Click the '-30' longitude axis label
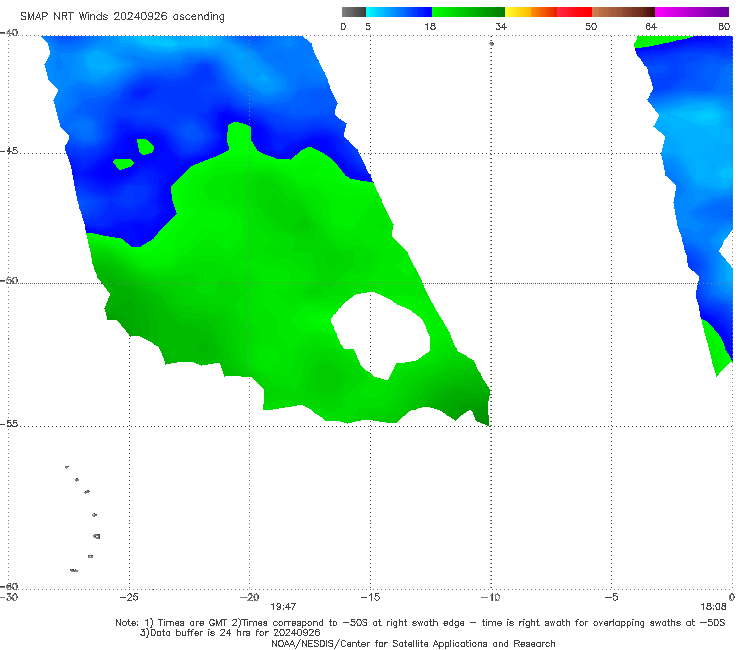 click(x=9, y=597)
